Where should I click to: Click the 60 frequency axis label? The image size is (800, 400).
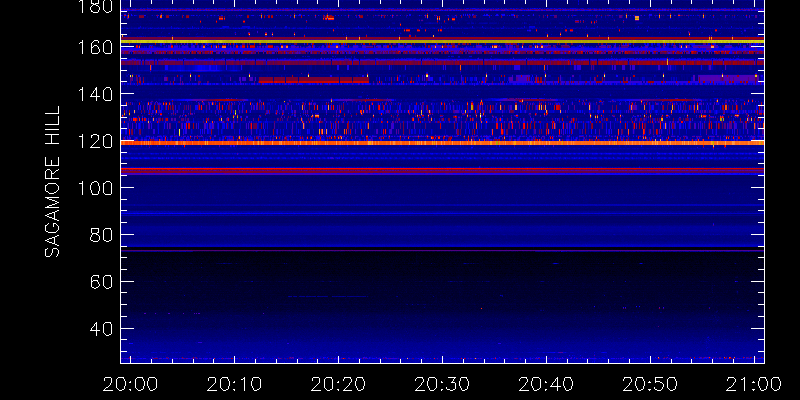pos(102,282)
